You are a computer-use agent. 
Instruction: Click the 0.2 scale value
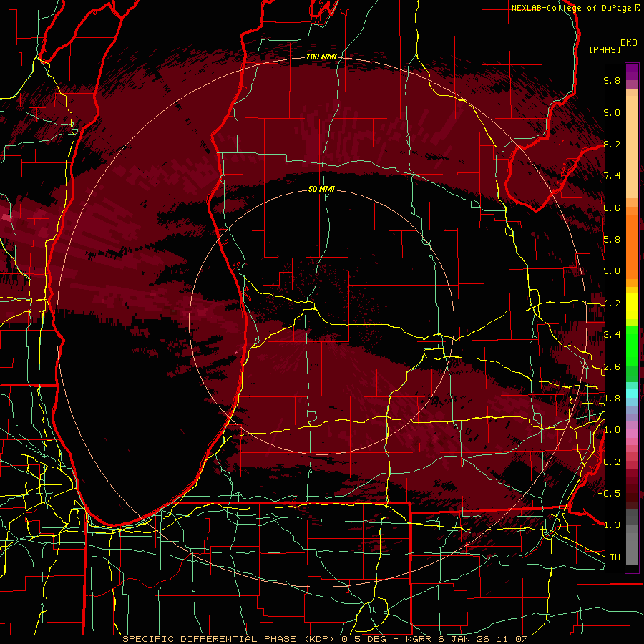click(x=612, y=462)
